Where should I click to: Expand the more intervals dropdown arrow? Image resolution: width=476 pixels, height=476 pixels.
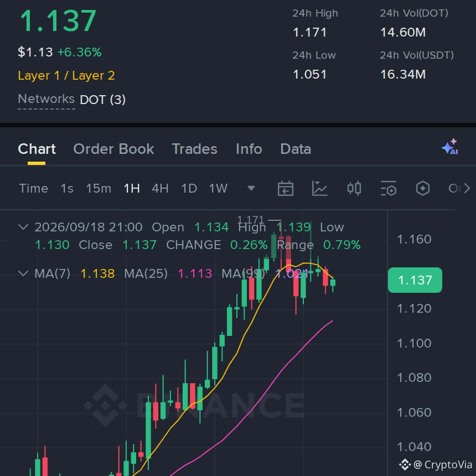click(251, 189)
